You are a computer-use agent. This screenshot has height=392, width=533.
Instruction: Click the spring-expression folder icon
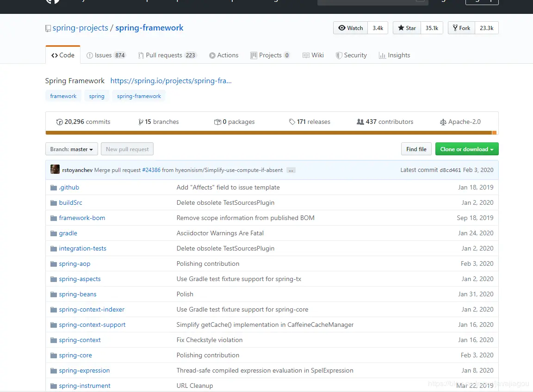point(53,371)
